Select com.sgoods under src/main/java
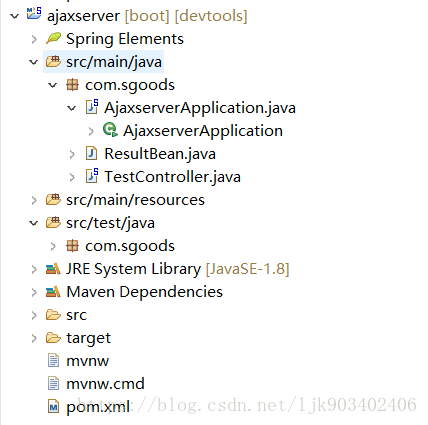Screen dimensions: 428x425 [130, 85]
